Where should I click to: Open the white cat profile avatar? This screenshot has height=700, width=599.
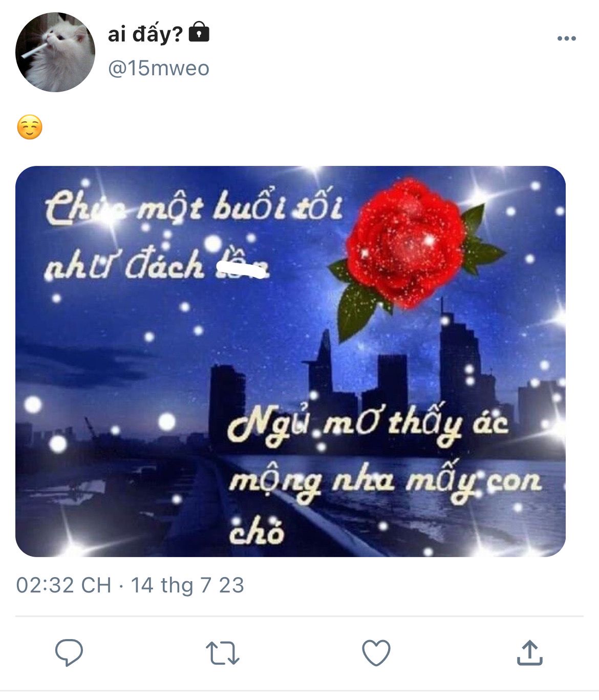[x=55, y=52]
